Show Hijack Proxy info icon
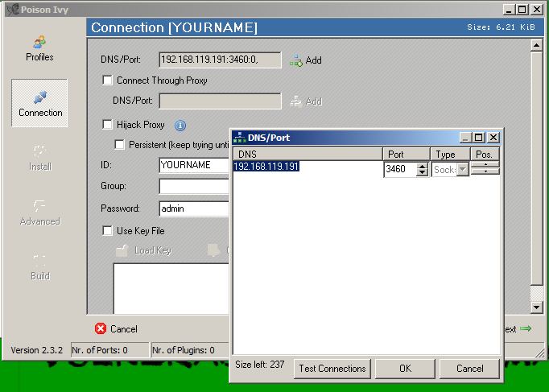The height and width of the screenshot is (392, 549). click(180, 125)
